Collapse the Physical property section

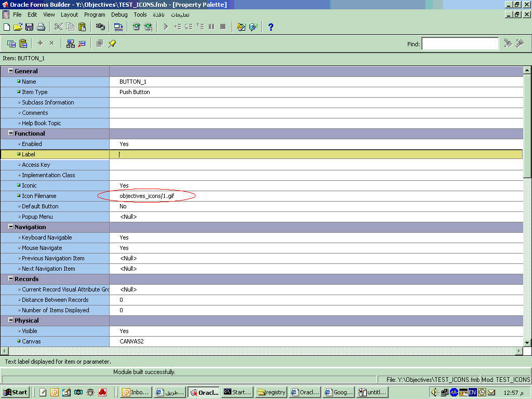[10, 321]
